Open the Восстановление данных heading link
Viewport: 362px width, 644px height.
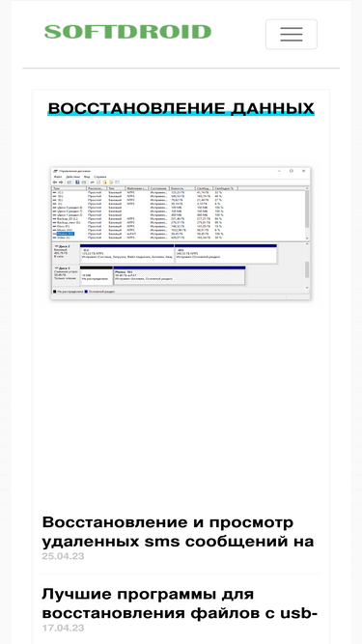(x=181, y=108)
